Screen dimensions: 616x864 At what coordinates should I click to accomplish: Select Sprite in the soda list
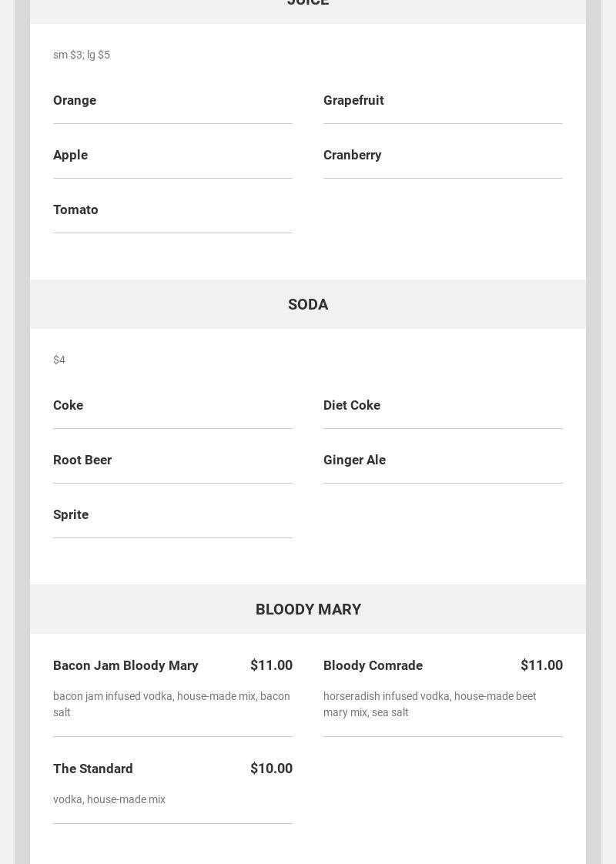(71, 514)
